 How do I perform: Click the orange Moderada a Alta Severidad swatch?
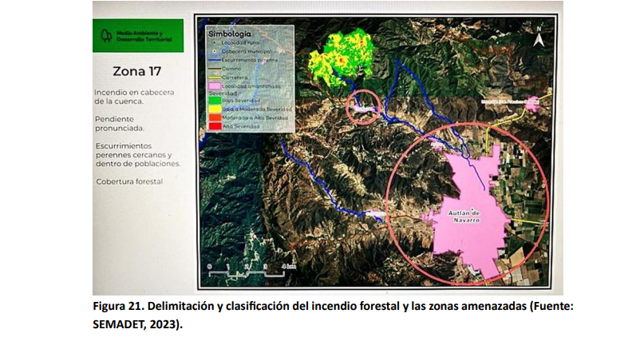214,117
